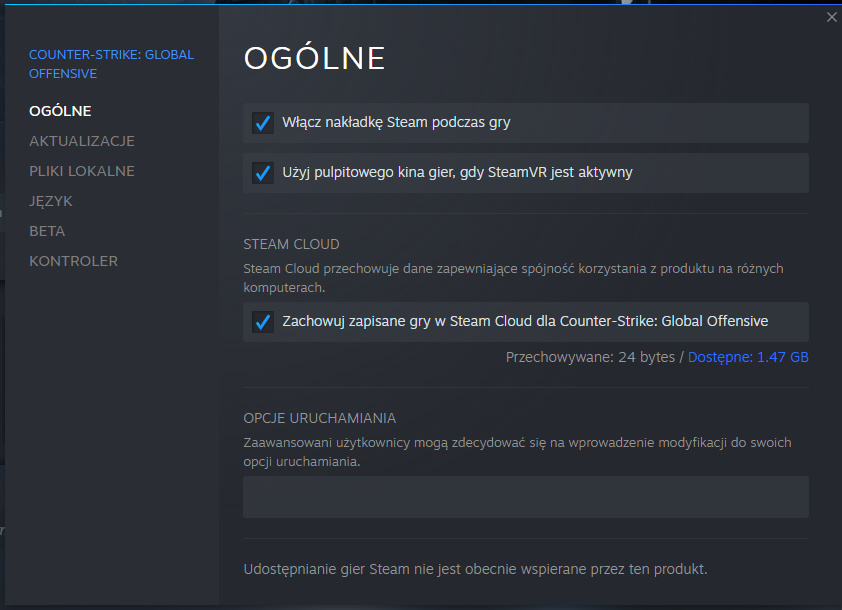Switch to the AKTUALIZACJE section

click(82, 141)
